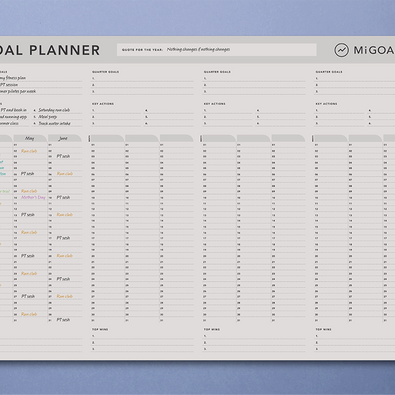This screenshot has height=395, width=395.
Task: Click "PT sesh" on June 24
Action: (x=63, y=279)
